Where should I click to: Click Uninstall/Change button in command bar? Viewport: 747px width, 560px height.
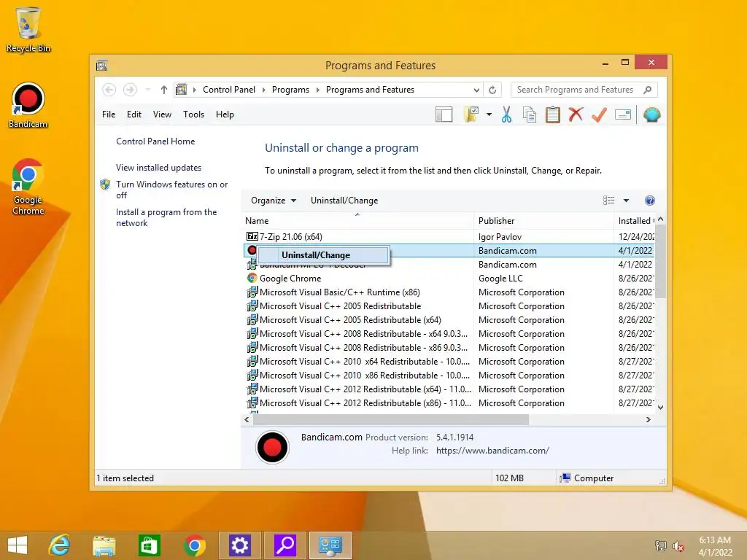[344, 201]
